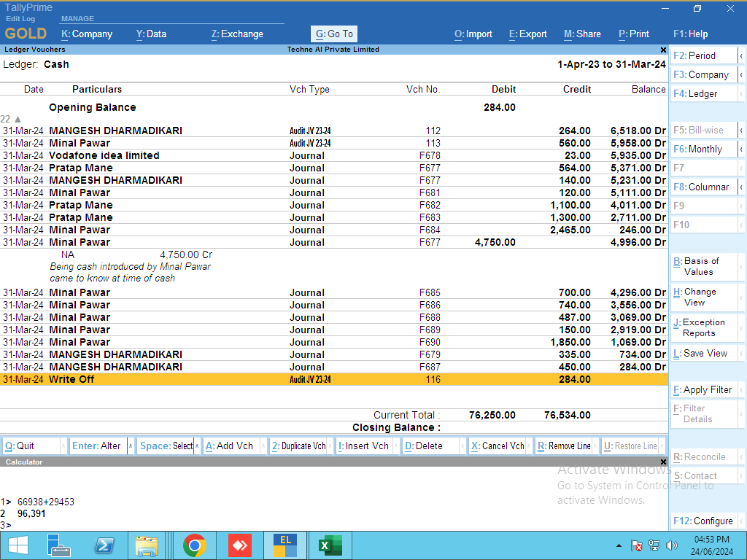The image size is (747, 560).
Task: Open the P: Print menu
Action: pyautogui.click(x=634, y=34)
